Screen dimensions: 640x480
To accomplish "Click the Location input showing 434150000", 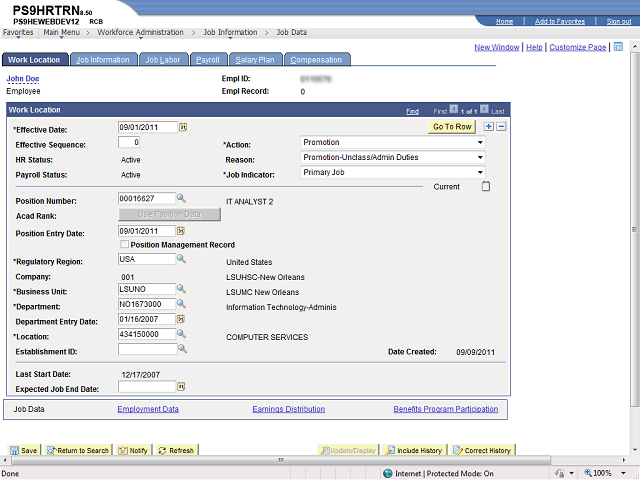I will (147, 334).
